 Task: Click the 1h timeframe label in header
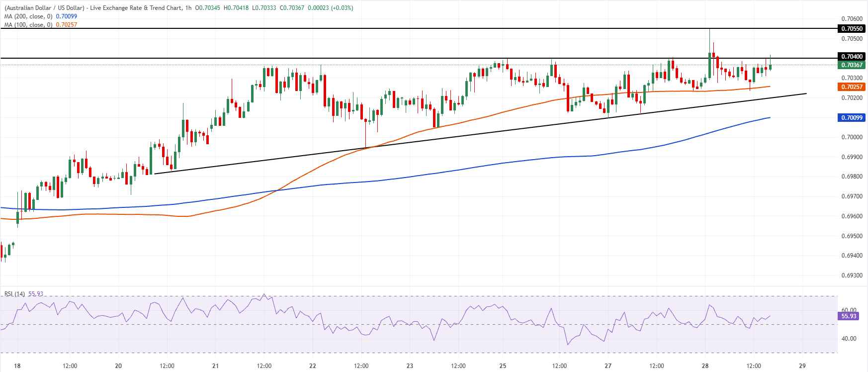coord(188,8)
